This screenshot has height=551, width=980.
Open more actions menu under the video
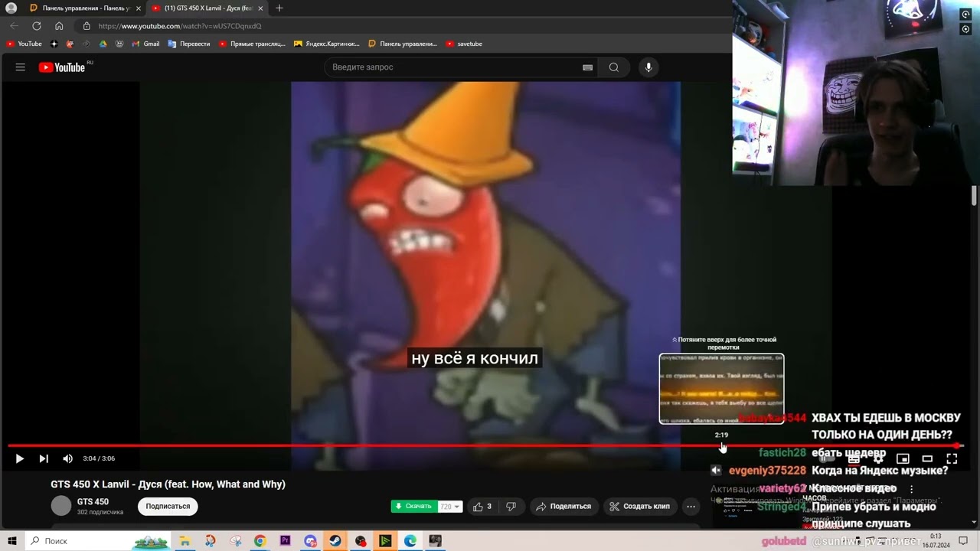(691, 507)
